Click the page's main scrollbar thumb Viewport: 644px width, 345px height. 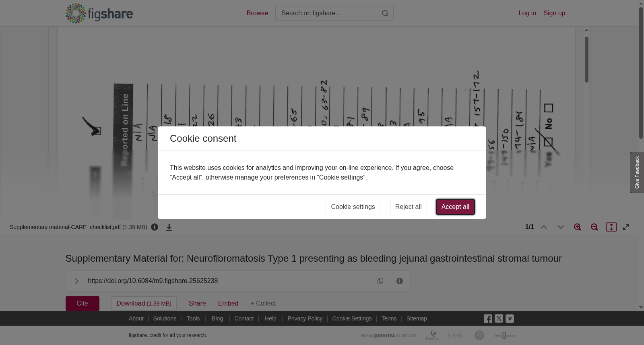[641, 72]
